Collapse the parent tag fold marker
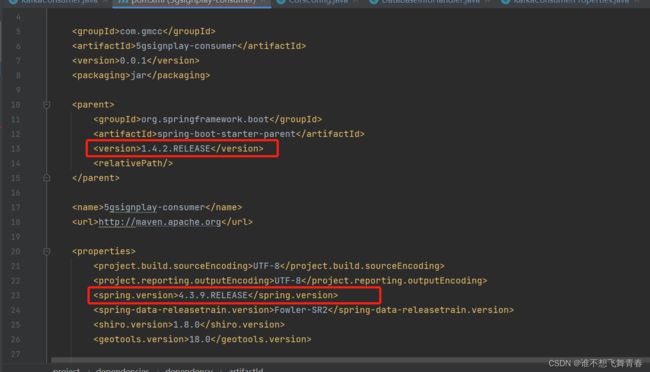The image size is (650, 372). pyautogui.click(x=46, y=105)
